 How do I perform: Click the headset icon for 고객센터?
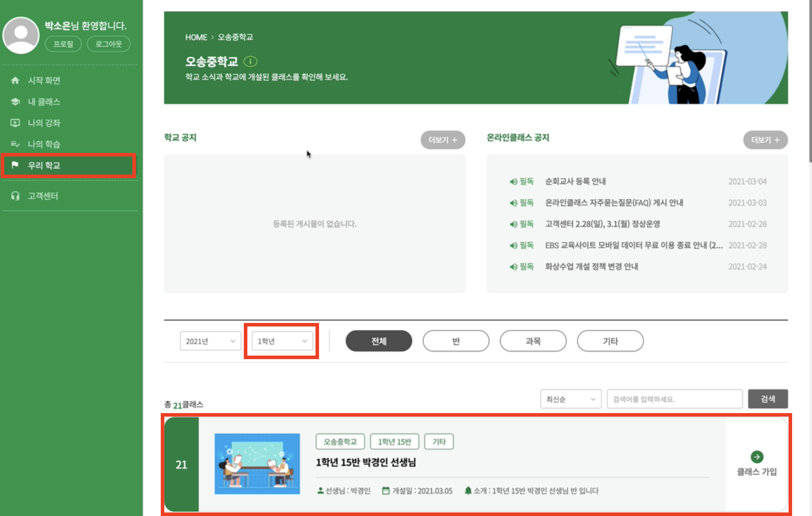point(15,196)
